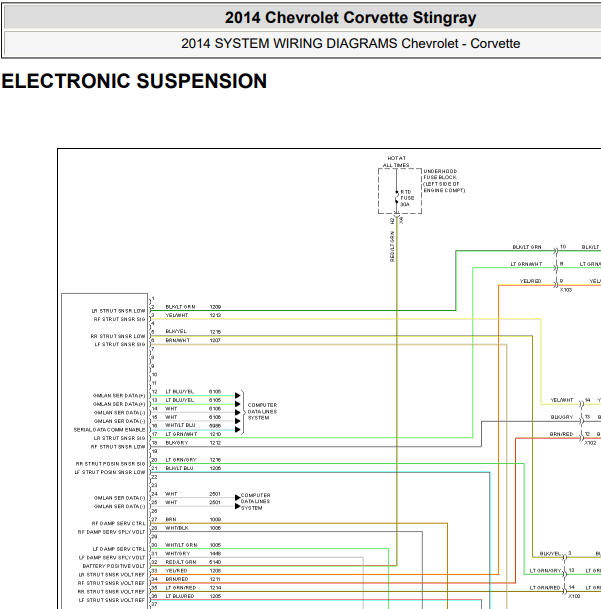Viewport: 601px width, 609px height.
Task: Click the 'RF DAMP SERV SPLY VOLT' pin label
Action: tap(111, 532)
